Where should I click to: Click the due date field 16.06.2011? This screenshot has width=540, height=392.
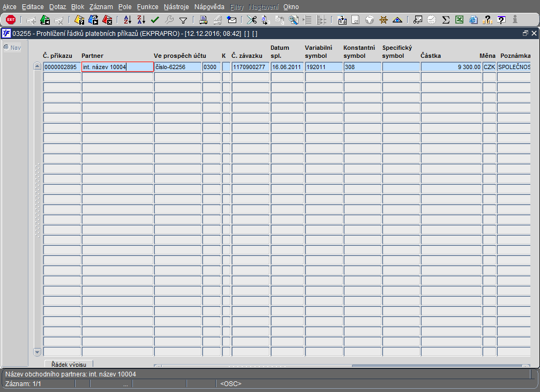tap(287, 67)
